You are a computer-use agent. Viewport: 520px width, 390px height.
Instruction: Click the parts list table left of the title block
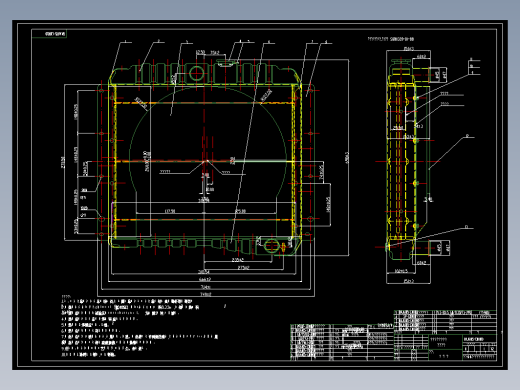click(x=342, y=342)
